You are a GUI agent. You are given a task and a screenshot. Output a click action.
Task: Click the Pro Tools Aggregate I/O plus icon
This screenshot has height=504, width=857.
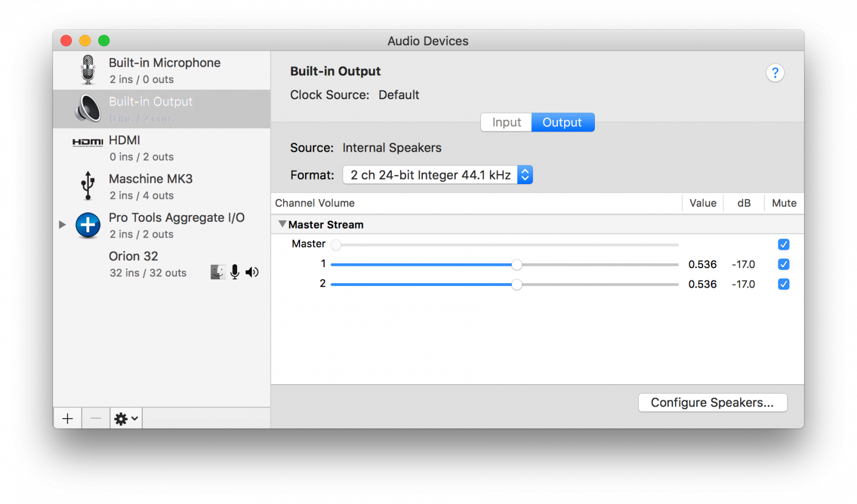[x=88, y=225]
